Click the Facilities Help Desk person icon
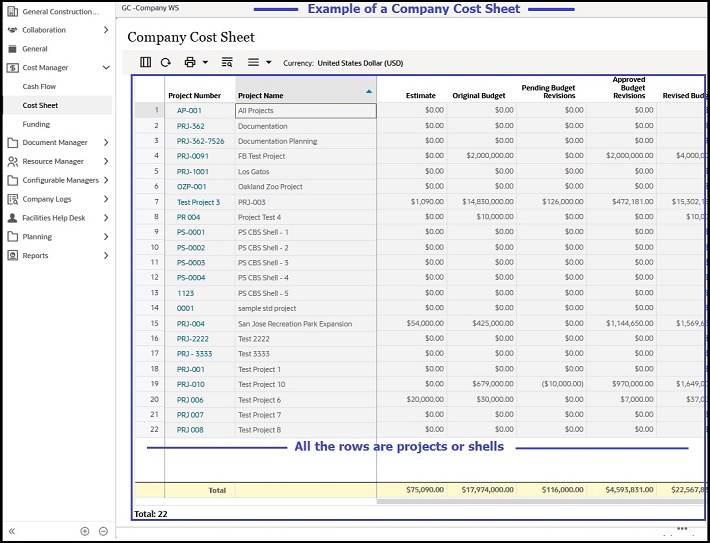The width and height of the screenshot is (710, 543). 13,218
